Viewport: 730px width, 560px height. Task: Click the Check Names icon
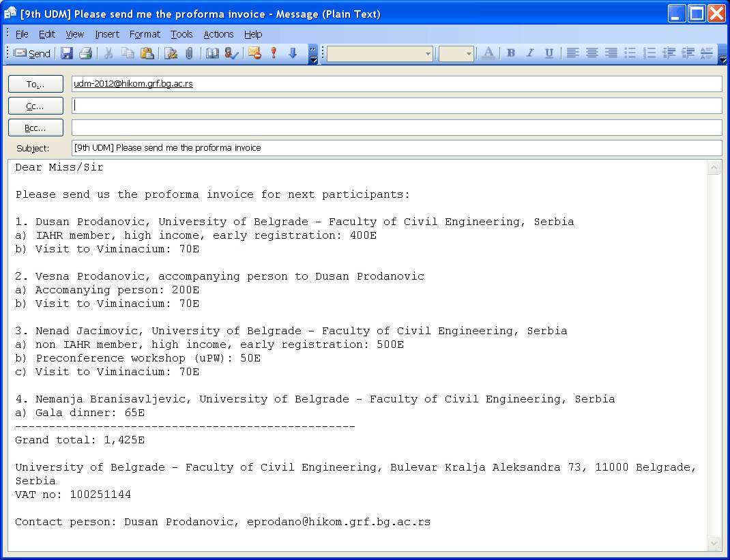point(232,53)
